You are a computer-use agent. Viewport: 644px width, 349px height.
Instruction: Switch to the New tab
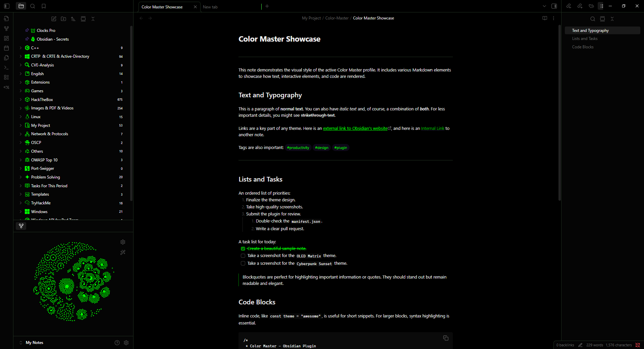point(230,7)
